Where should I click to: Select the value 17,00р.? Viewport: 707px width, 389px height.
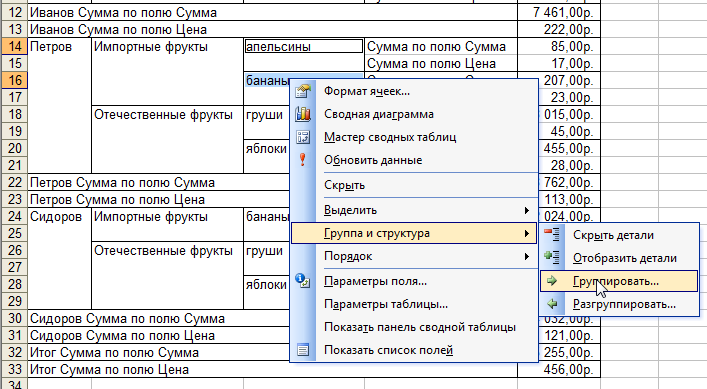tap(559, 63)
